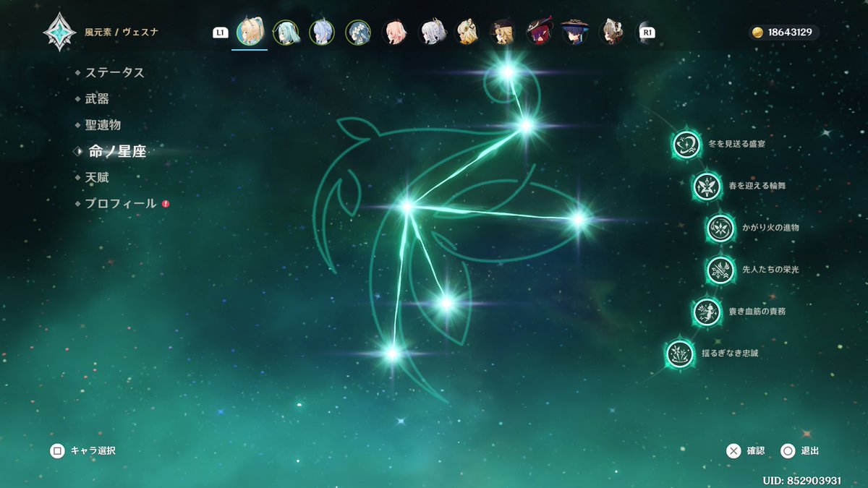
Task: Select the 春を迎える輪舞 constellation icon
Action: pyautogui.click(x=706, y=187)
